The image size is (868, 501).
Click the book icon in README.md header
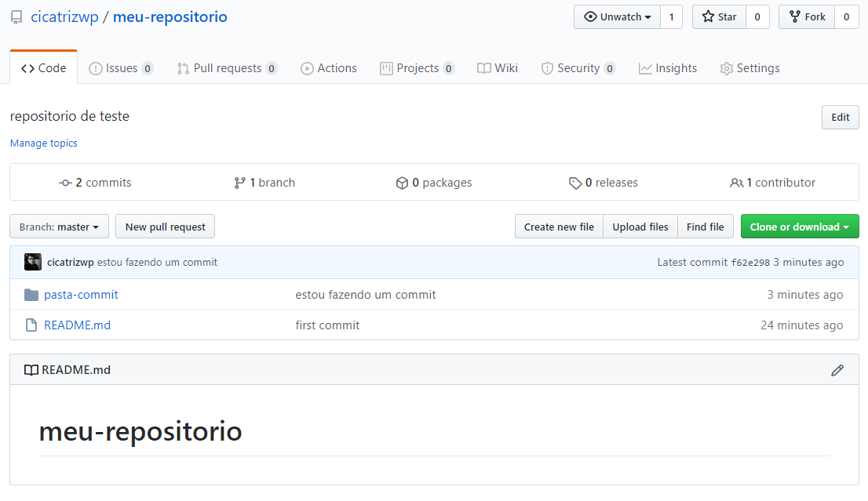(31, 370)
